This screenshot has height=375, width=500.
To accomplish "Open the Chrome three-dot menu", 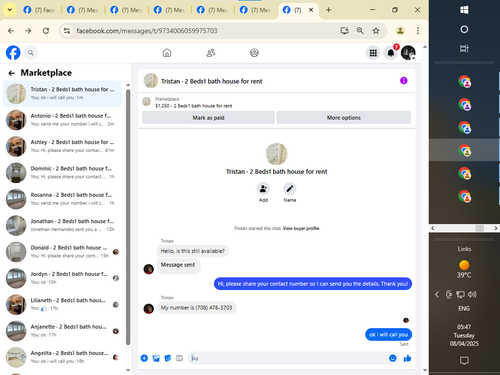I will (418, 31).
